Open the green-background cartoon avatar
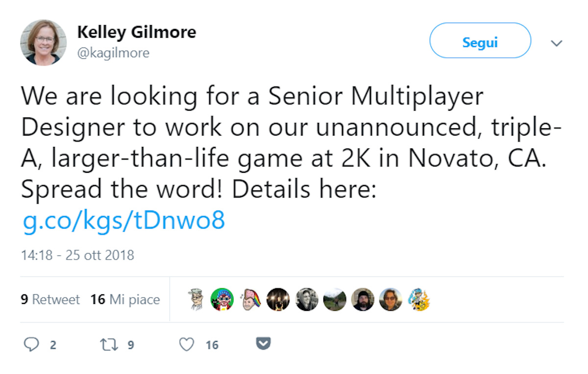 222,299
